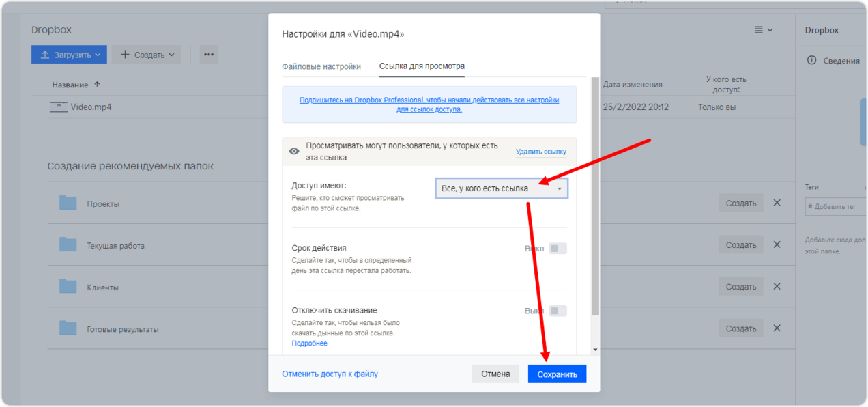The width and height of the screenshot is (868, 407).
Task: Click the Добавить тег input field
Action: pos(836,206)
